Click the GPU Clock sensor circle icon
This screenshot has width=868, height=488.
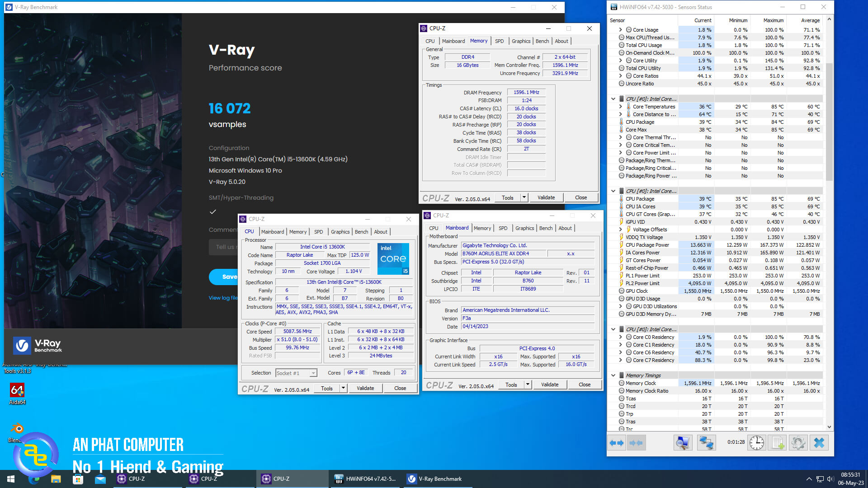coord(622,291)
